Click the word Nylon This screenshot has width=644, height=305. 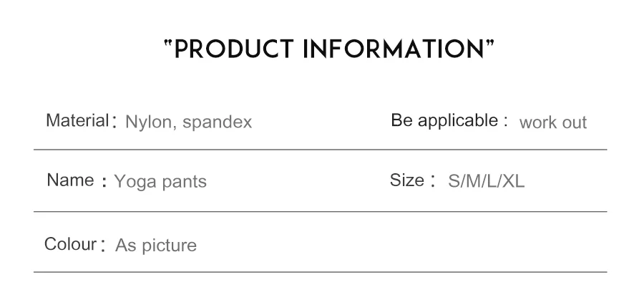coord(148,122)
